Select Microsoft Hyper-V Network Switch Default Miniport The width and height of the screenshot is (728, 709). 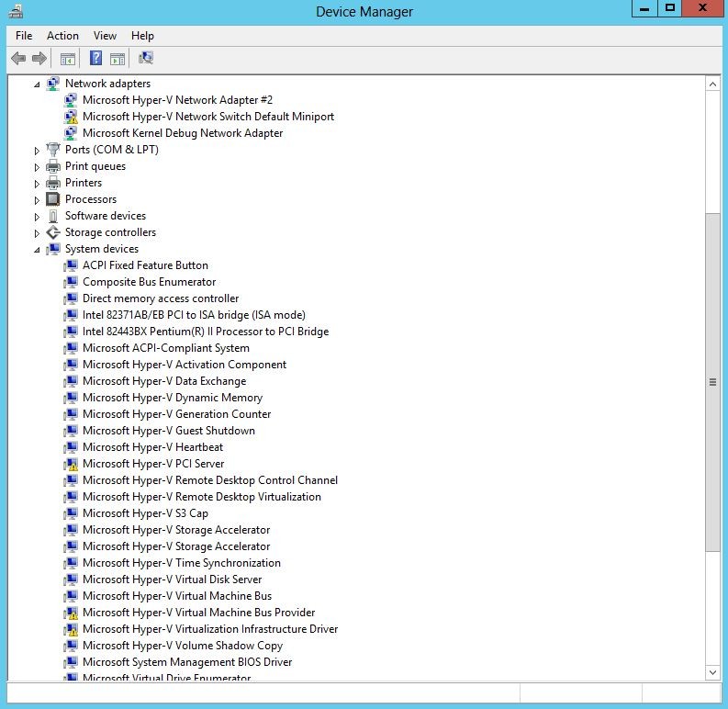point(207,117)
